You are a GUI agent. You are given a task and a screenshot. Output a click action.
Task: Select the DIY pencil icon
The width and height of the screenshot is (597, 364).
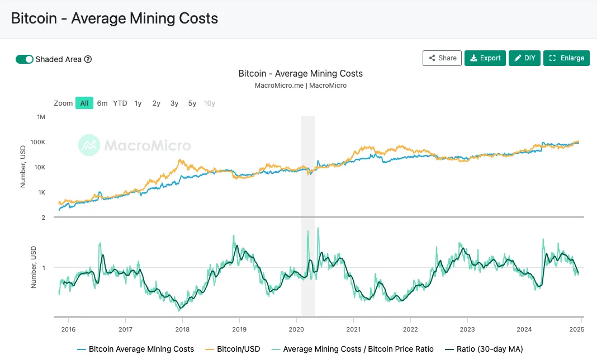[517, 58]
